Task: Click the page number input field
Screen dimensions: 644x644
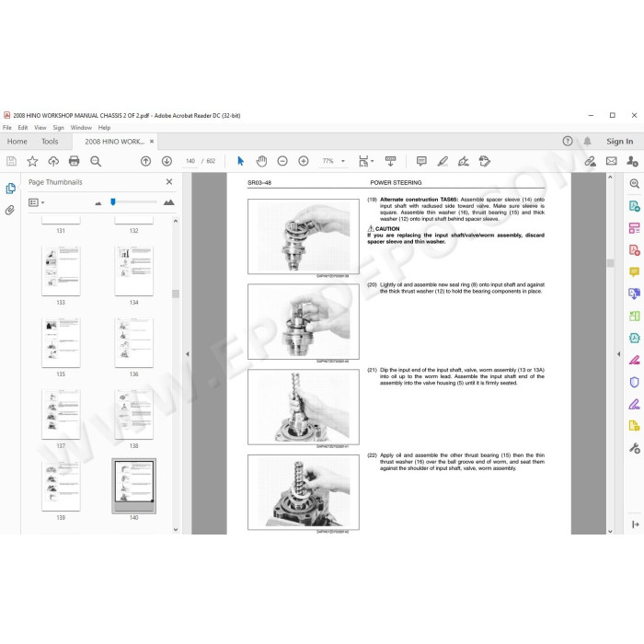Action: coord(190,161)
